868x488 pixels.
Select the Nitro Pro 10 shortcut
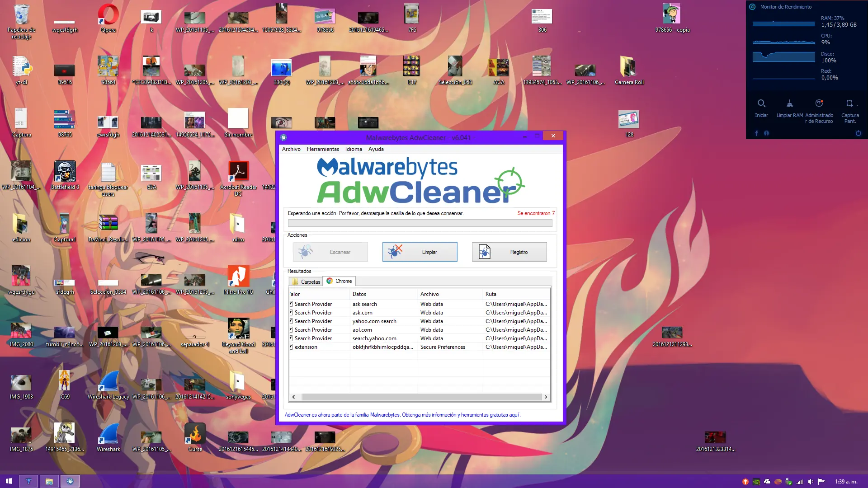[x=238, y=280]
